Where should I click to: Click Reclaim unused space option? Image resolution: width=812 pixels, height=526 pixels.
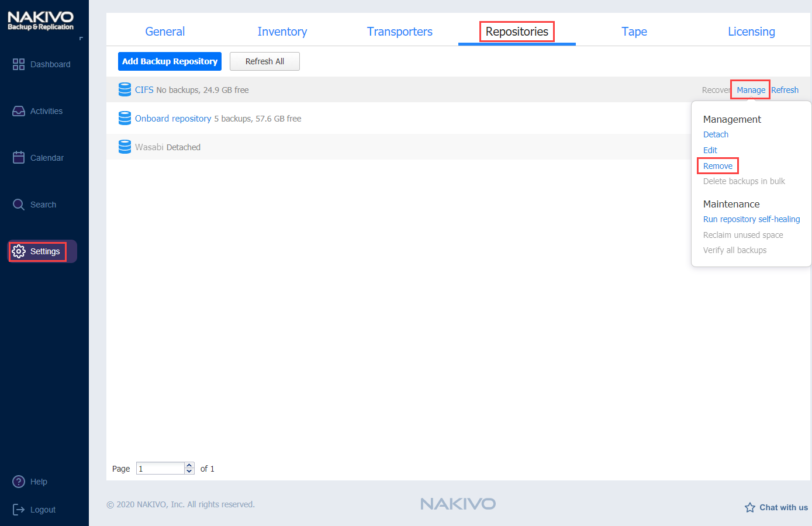(743, 235)
